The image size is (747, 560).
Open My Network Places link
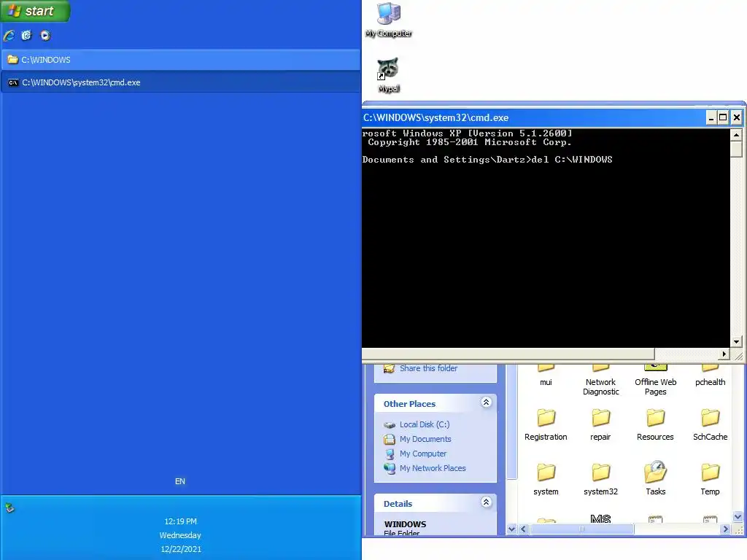pyautogui.click(x=433, y=468)
